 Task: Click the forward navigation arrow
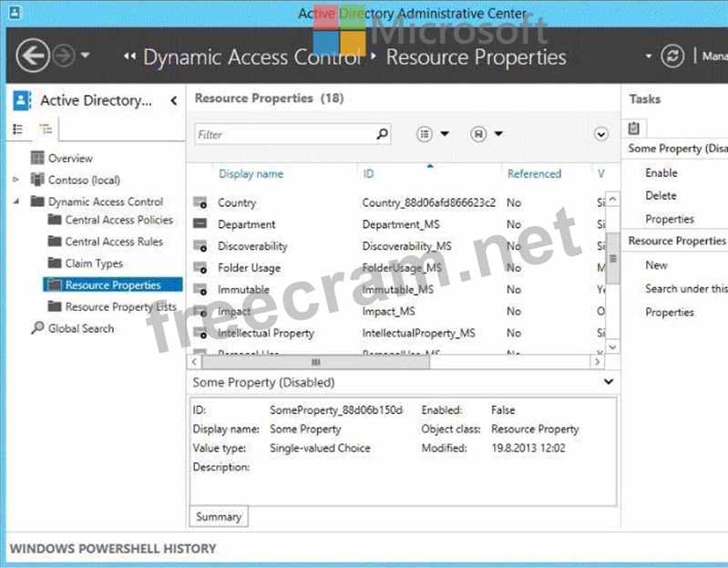(64, 57)
